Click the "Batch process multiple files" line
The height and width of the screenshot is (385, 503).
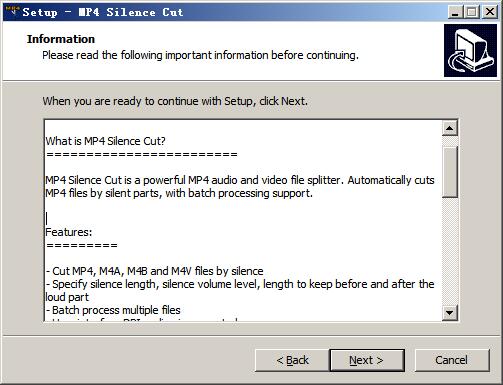point(113,310)
